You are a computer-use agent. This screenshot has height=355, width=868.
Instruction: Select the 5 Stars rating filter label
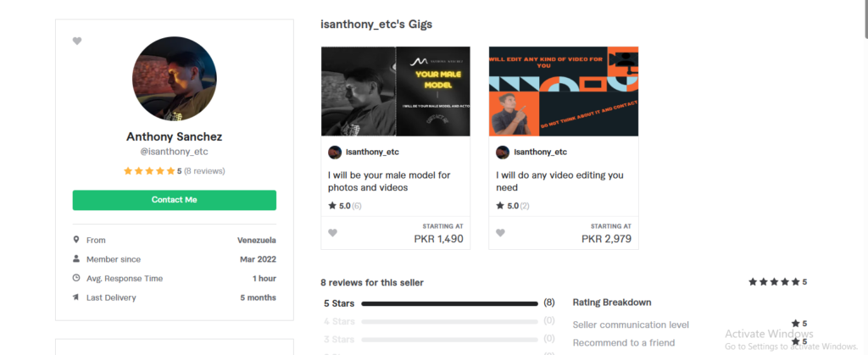point(339,302)
